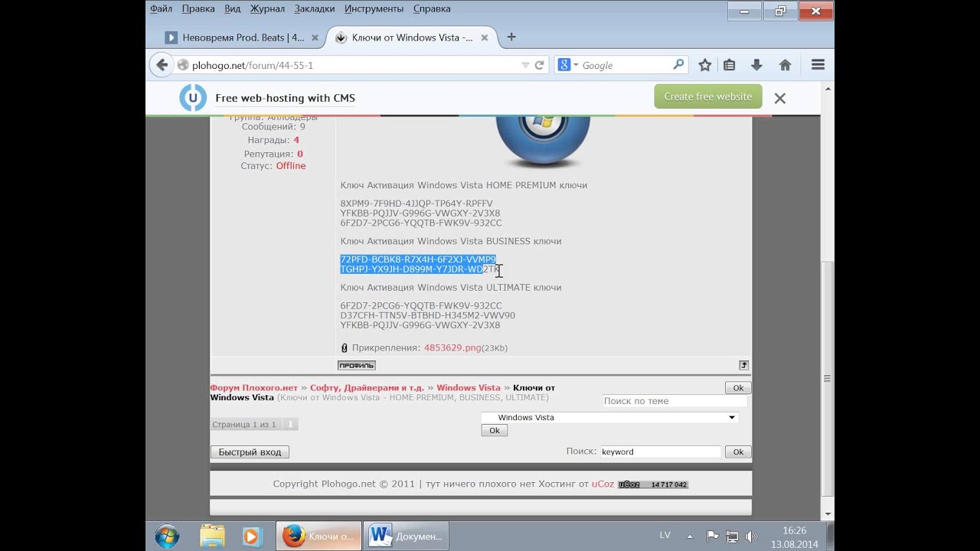This screenshot has height=551, width=980.
Task: Click Ok below the forum dropdown
Action: [494, 431]
